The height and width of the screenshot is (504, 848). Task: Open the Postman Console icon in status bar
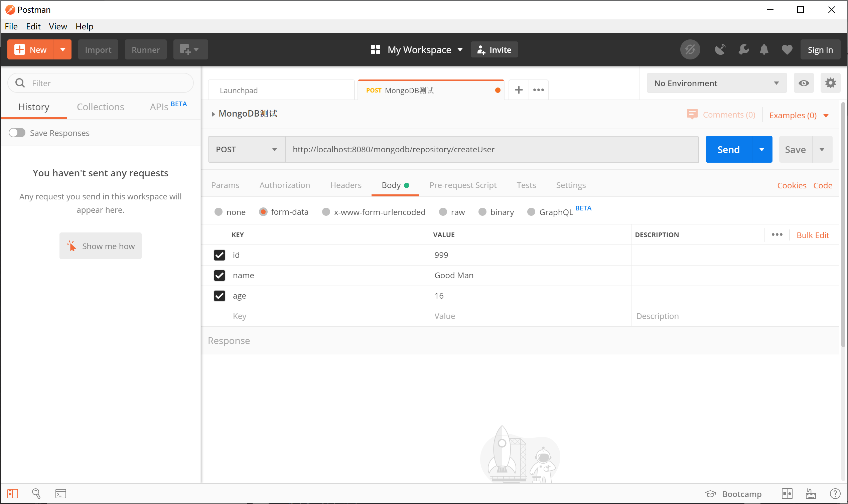[x=61, y=493]
